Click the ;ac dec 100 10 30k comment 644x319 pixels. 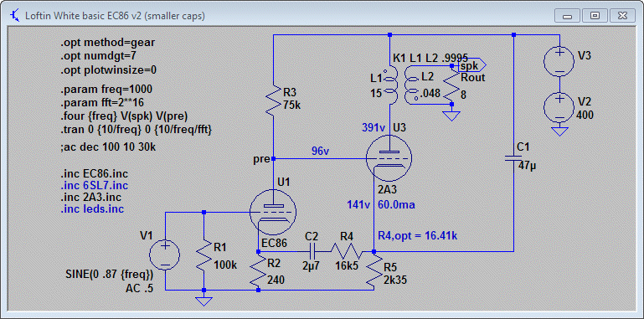(x=107, y=147)
